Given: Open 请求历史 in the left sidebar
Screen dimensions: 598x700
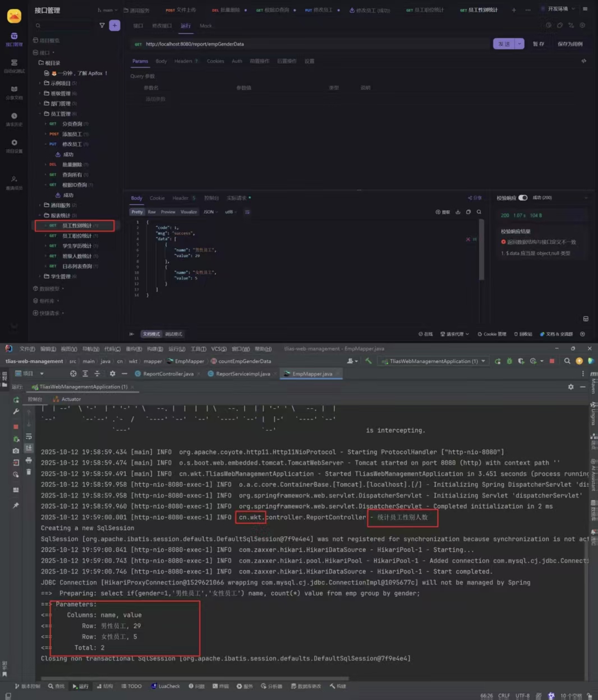Looking at the screenshot, I should click(14, 119).
